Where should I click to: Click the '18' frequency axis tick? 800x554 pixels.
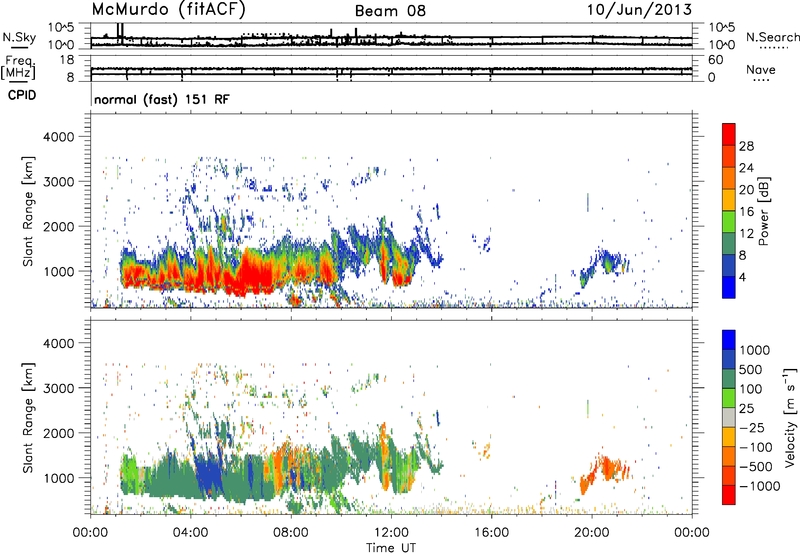[x=67, y=60]
